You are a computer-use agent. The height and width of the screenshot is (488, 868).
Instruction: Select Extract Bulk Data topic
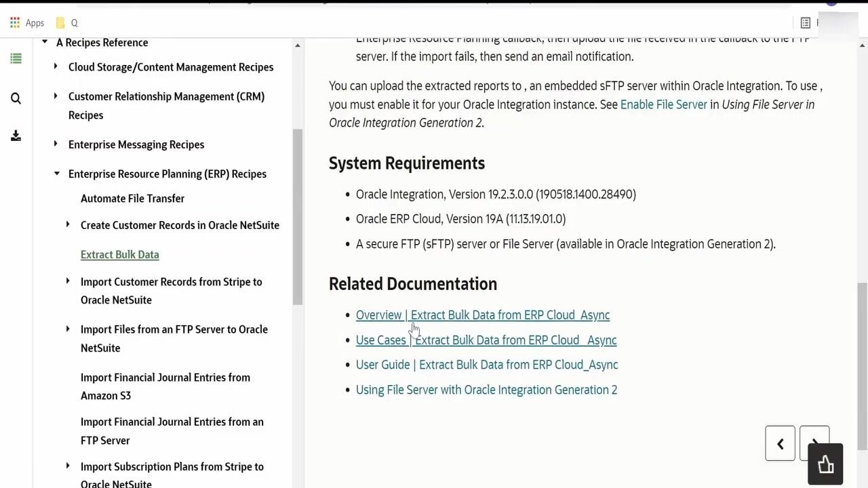(x=119, y=255)
